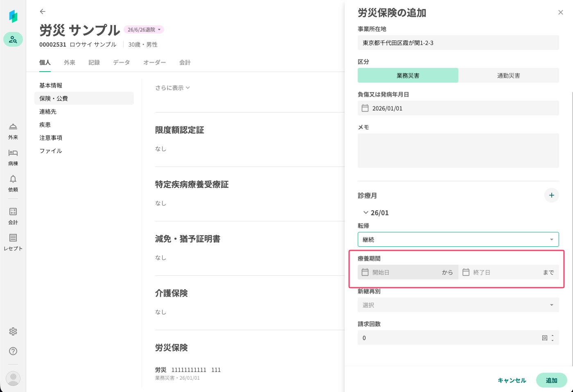Add a 診療月 with the plus button
The image size is (573, 392).
pos(552,195)
